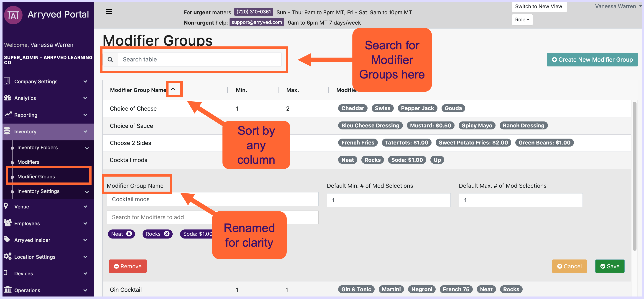Select the Choice of Cheese row
The width and height of the screenshot is (644, 299).
(x=366, y=108)
